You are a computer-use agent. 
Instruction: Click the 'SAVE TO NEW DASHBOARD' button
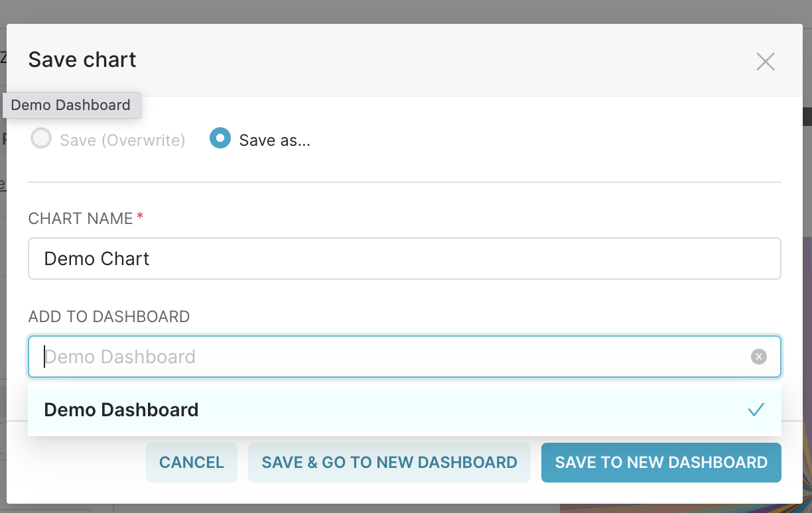[x=660, y=462]
